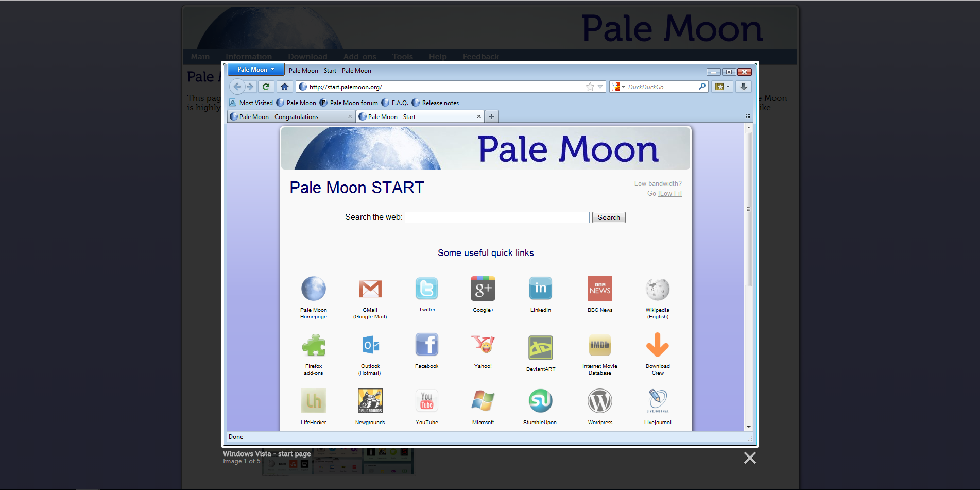980x490 pixels.
Task: Open the Download Crew arrow icon
Action: (658, 345)
